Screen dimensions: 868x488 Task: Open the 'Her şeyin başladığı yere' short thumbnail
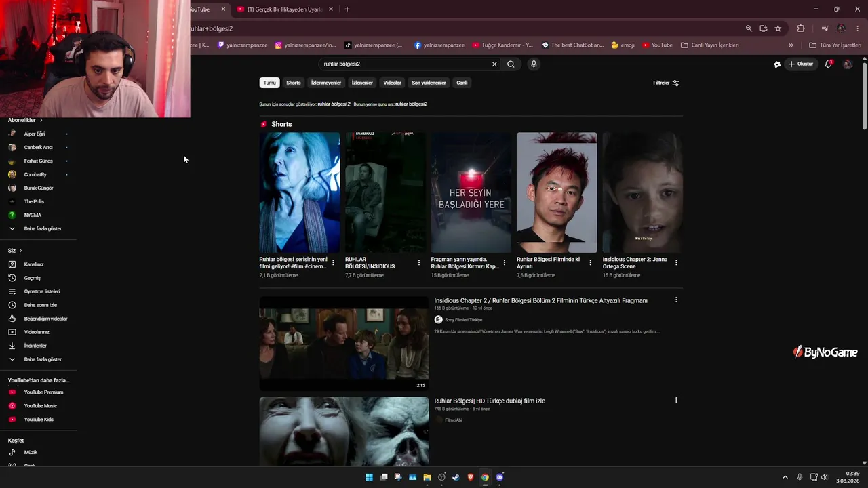point(471,192)
